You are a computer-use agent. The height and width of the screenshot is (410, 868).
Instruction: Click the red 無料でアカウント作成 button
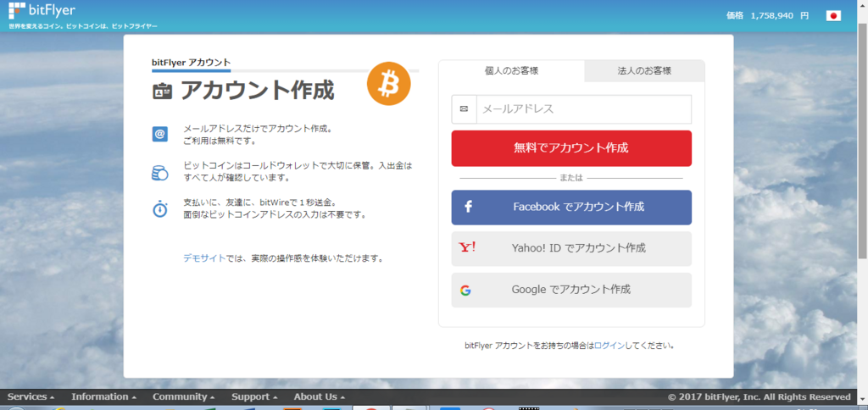coord(571,148)
